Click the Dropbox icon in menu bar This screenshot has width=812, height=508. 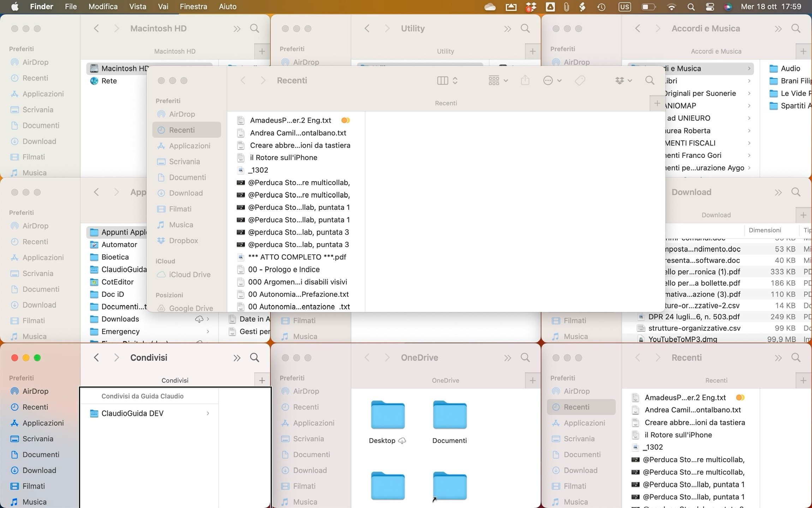click(x=531, y=7)
